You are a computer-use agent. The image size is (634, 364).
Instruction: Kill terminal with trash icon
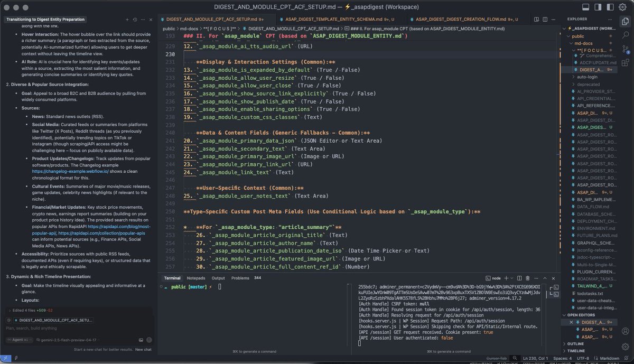click(x=528, y=278)
